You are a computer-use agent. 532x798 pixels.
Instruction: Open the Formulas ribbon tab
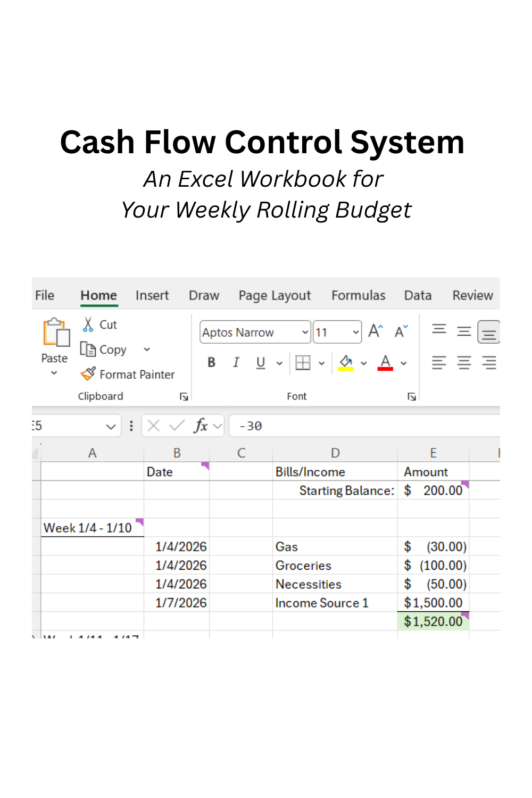point(358,295)
